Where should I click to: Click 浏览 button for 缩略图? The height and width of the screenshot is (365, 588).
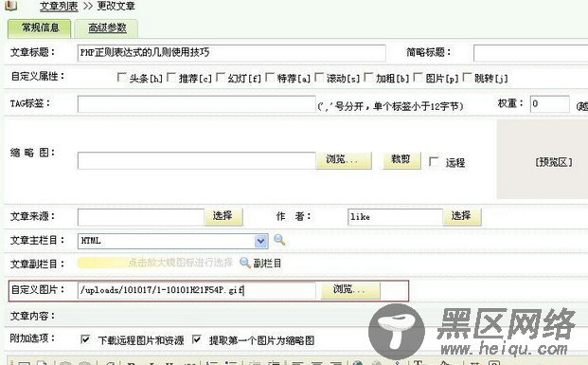(344, 160)
